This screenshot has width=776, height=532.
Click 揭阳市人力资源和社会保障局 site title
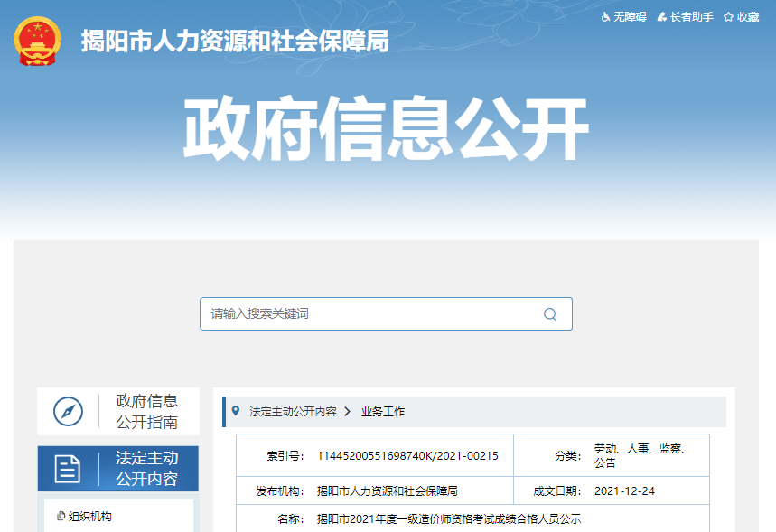(x=235, y=42)
